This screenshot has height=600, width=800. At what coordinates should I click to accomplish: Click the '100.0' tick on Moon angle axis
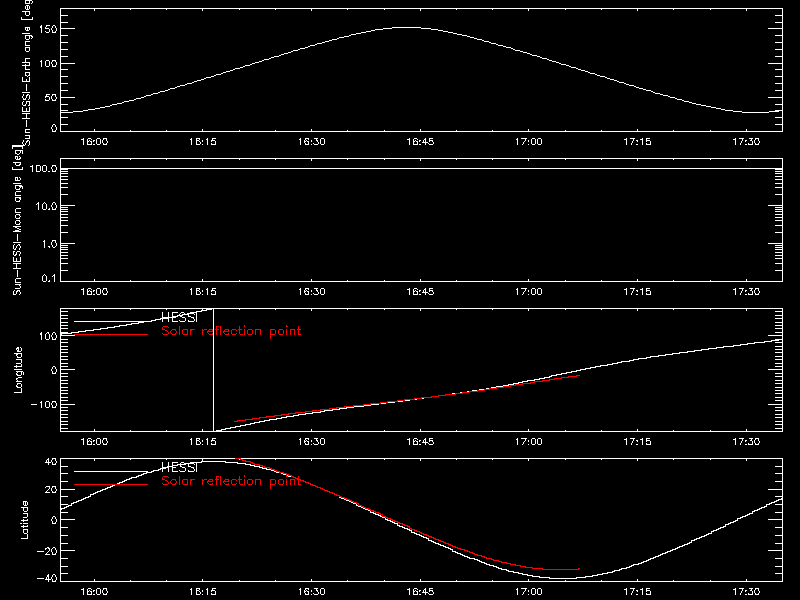(x=43, y=168)
